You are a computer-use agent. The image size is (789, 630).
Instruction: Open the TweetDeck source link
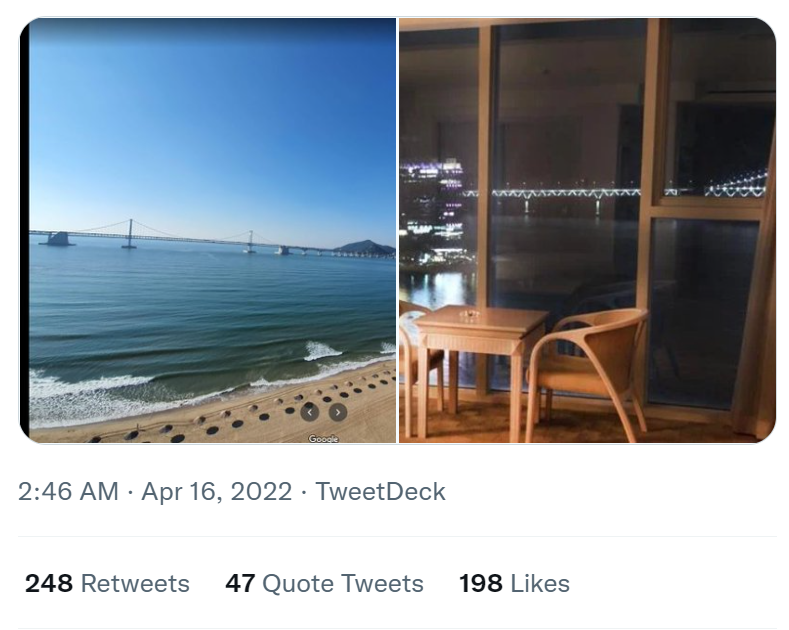click(x=380, y=492)
